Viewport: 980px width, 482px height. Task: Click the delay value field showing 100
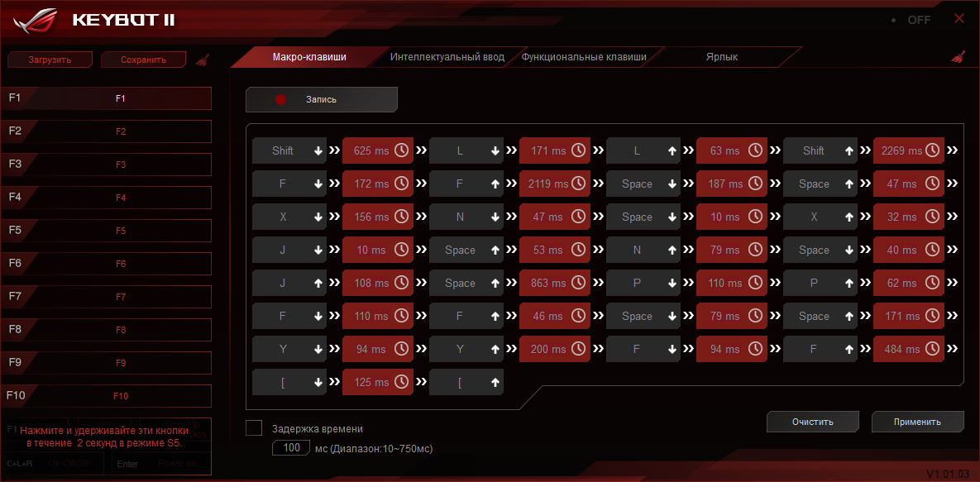point(291,448)
